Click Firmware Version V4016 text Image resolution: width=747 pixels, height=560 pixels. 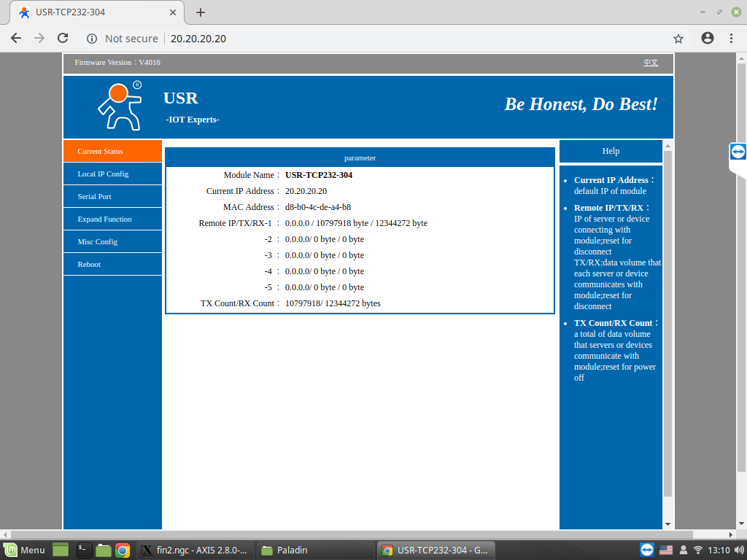click(117, 63)
